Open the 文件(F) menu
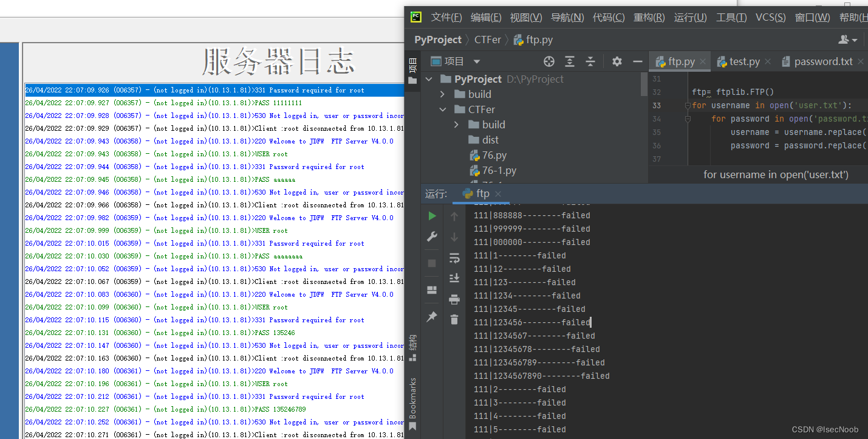Screen dimensions: 868x439 coord(446,17)
